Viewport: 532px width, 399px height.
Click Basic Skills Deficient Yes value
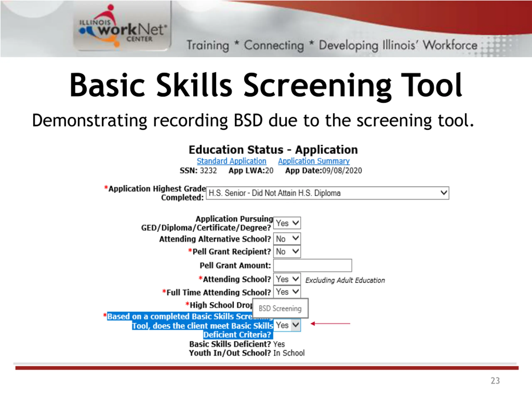(x=279, y=344)
